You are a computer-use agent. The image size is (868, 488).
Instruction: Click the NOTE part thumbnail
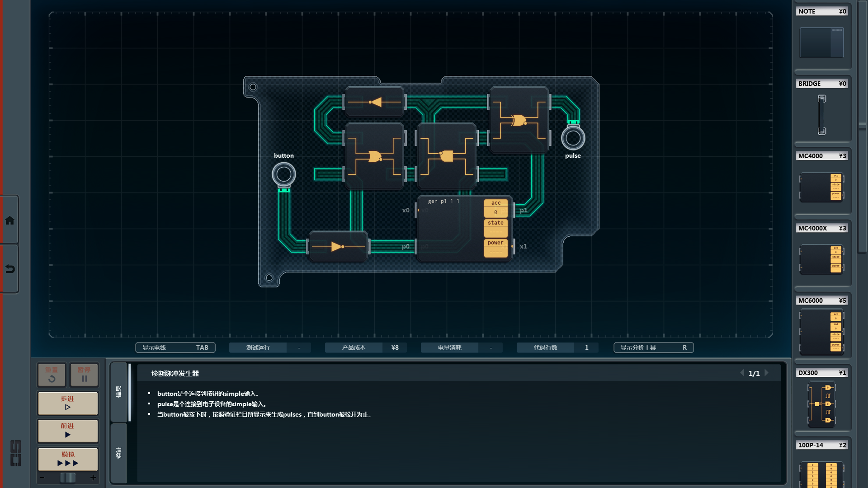click(x=821, y=42)
